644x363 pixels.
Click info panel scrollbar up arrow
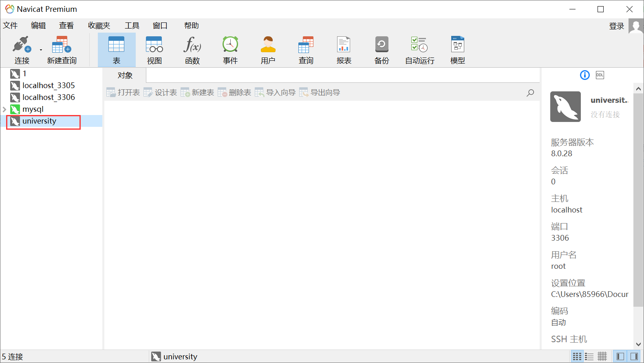pyautogui.click(x=638, y=89)
